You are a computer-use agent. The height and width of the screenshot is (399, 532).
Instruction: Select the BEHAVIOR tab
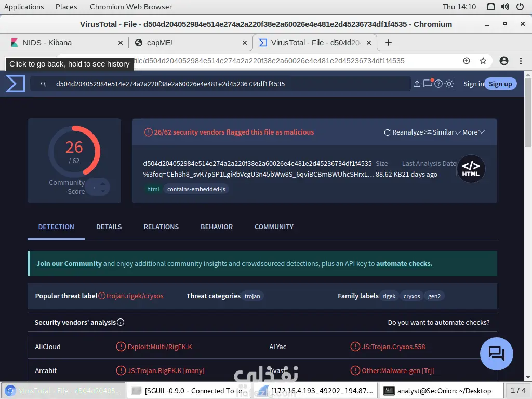pos(217,227)
